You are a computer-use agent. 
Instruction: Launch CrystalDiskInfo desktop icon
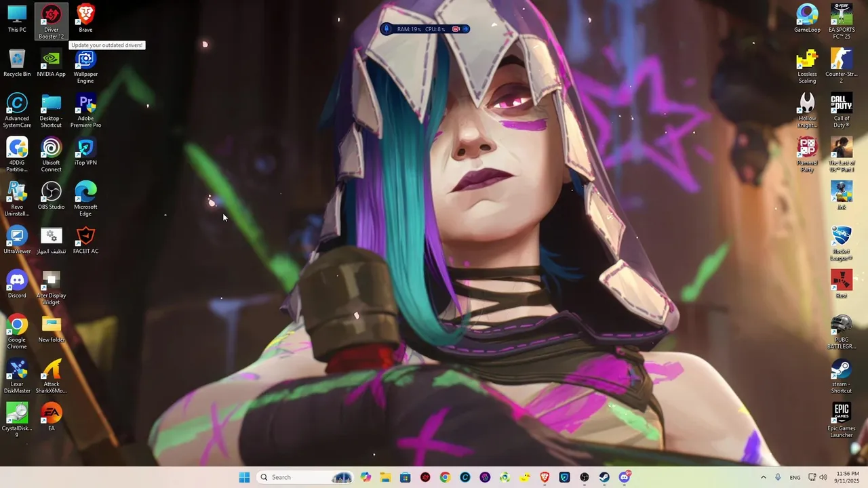(x=17, y=420)
